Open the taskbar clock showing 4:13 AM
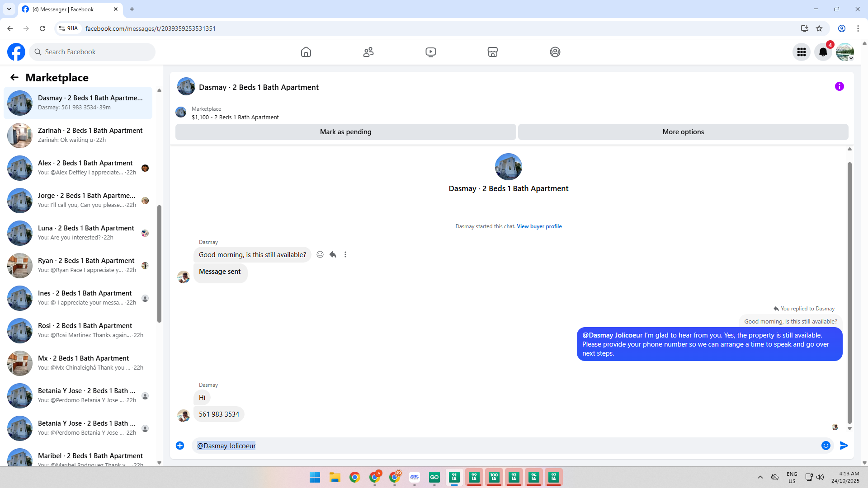868x488 pixels. pos(845,477)
